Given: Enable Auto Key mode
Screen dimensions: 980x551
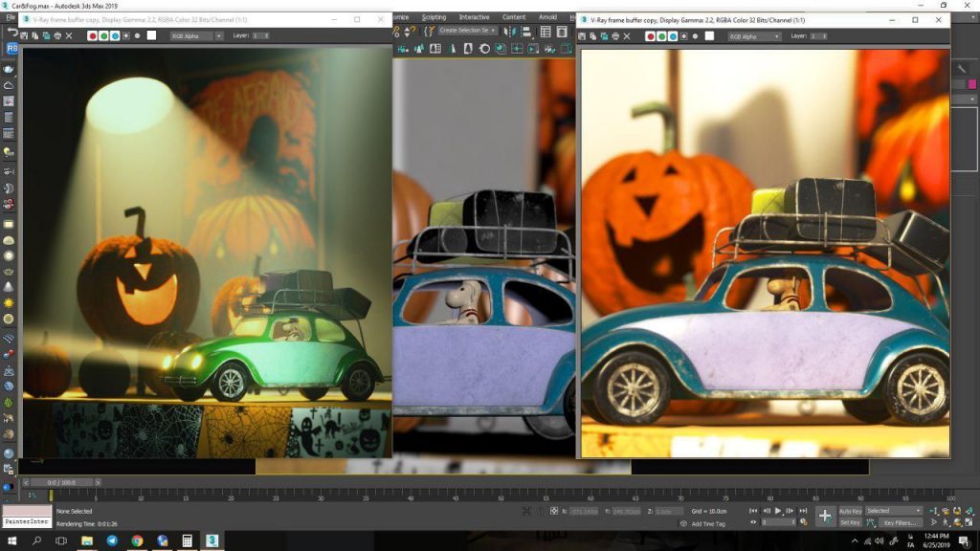Looking at the screenshot, I should coord(850,511).
